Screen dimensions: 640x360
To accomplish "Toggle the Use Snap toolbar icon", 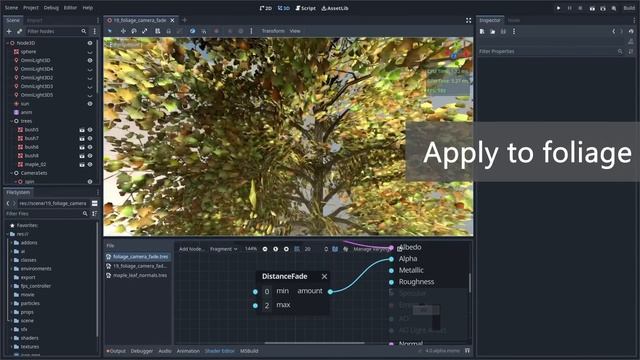I will (x=204, y=31).
